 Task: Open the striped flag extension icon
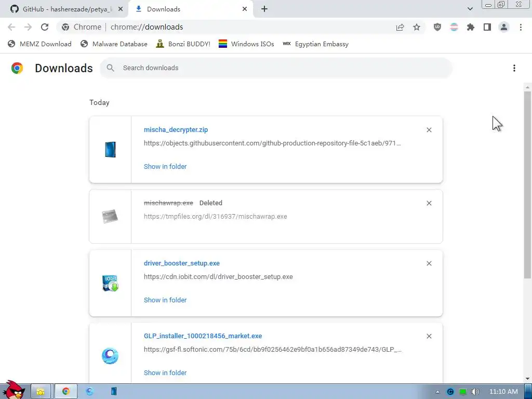tap(454, 27)
